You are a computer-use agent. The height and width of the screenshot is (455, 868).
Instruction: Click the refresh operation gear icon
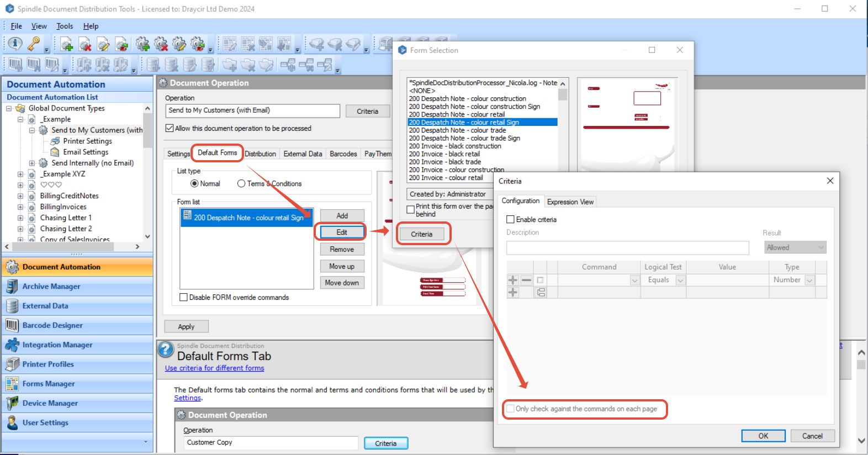197,44
